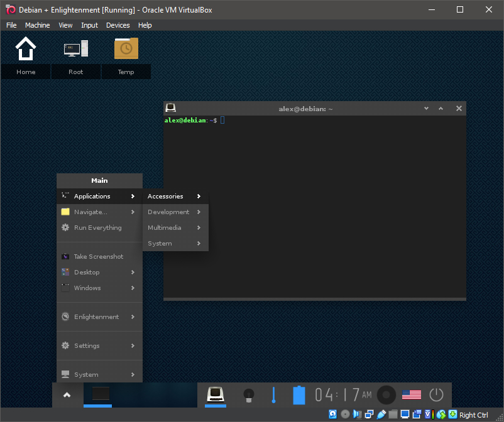Screen dimensions: 504x422
Task: Click the power button icon in shelf
Action: click(436, 395)
